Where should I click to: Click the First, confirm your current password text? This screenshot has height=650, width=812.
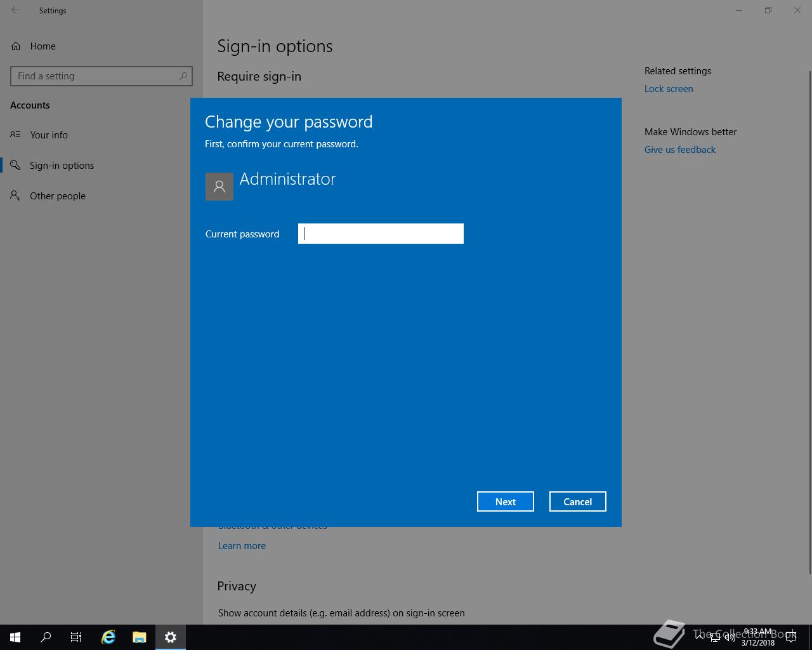pos(282,144)
